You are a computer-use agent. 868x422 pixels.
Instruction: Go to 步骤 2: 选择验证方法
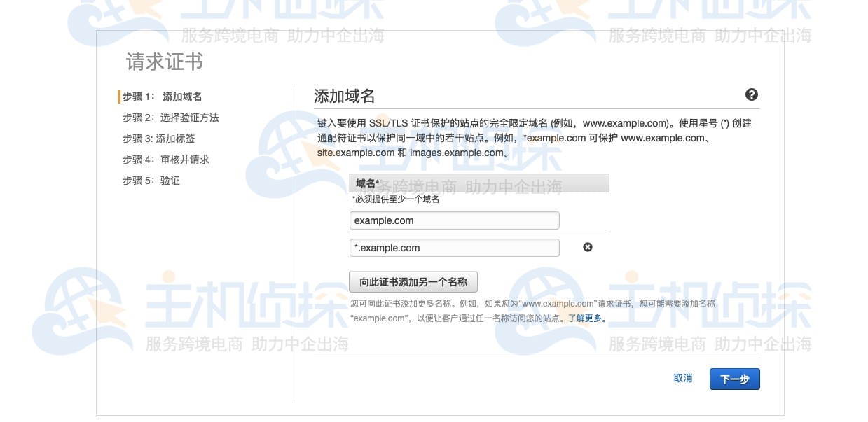click(171, 118)
